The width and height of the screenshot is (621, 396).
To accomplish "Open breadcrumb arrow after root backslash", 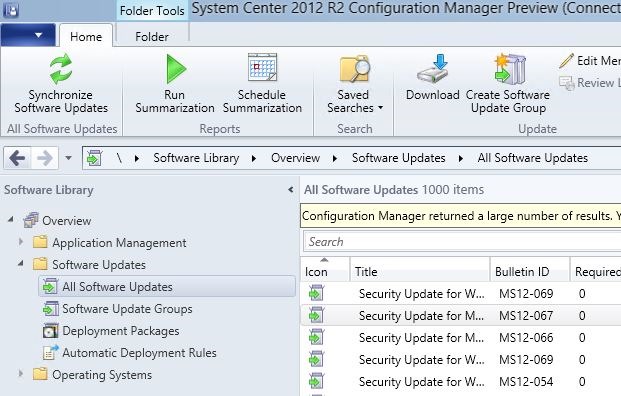I will 137,158.
